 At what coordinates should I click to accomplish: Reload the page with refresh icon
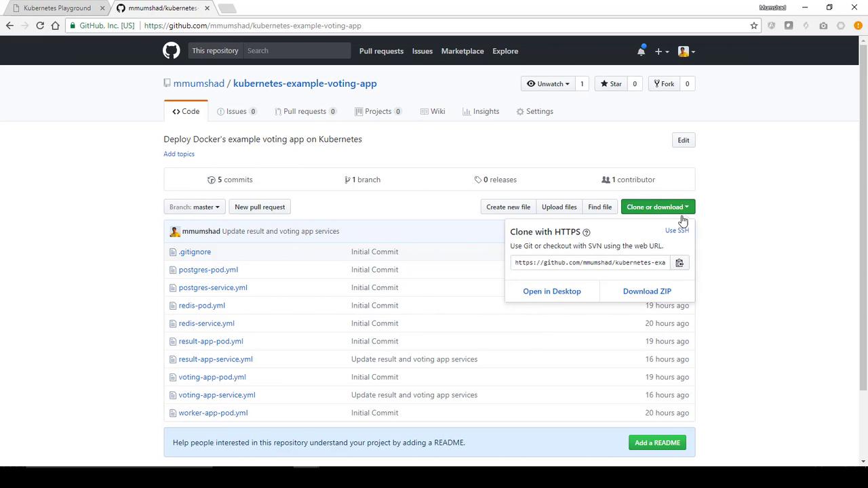(40, 26)
